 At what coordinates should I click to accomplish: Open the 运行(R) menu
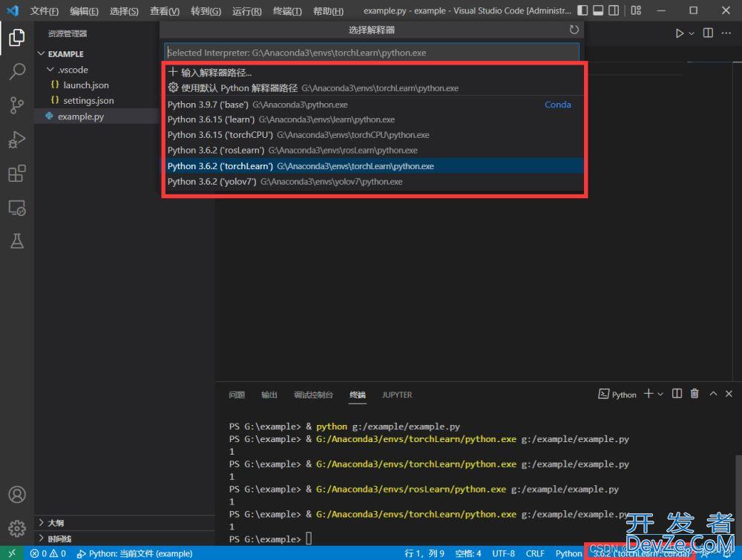point(247,11)
